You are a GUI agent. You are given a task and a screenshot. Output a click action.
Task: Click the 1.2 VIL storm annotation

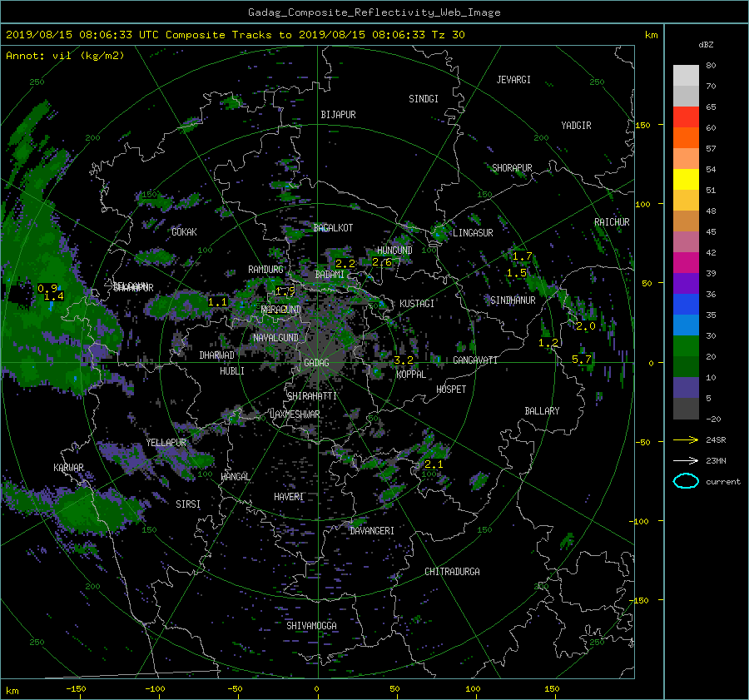pyautogui.click(x=548, y=343)
